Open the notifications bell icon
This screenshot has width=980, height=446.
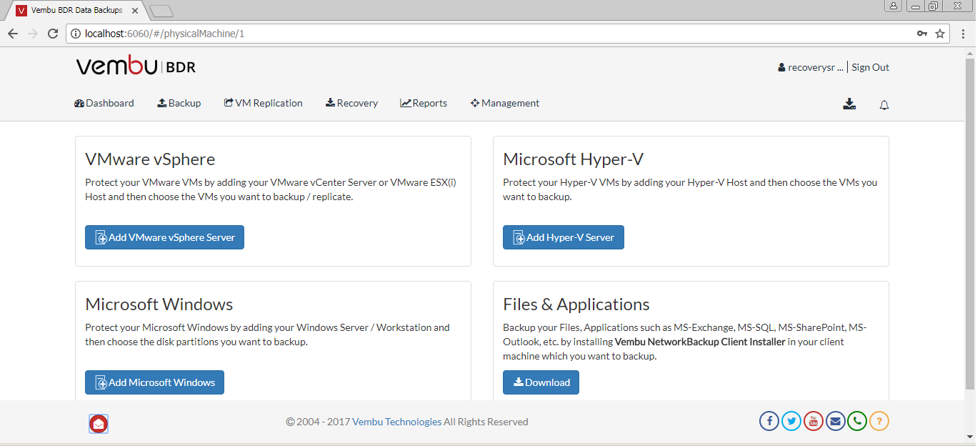[x=884, y=105]
